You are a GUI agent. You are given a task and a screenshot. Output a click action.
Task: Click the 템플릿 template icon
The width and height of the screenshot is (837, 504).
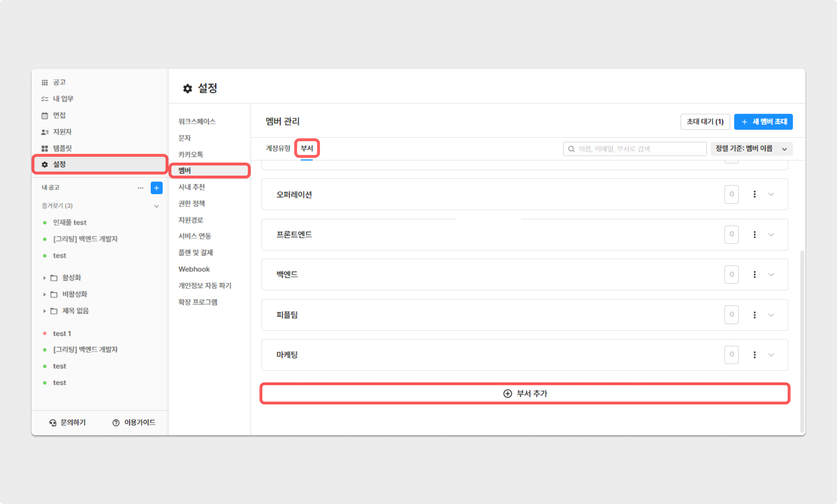tap(45, 148)
